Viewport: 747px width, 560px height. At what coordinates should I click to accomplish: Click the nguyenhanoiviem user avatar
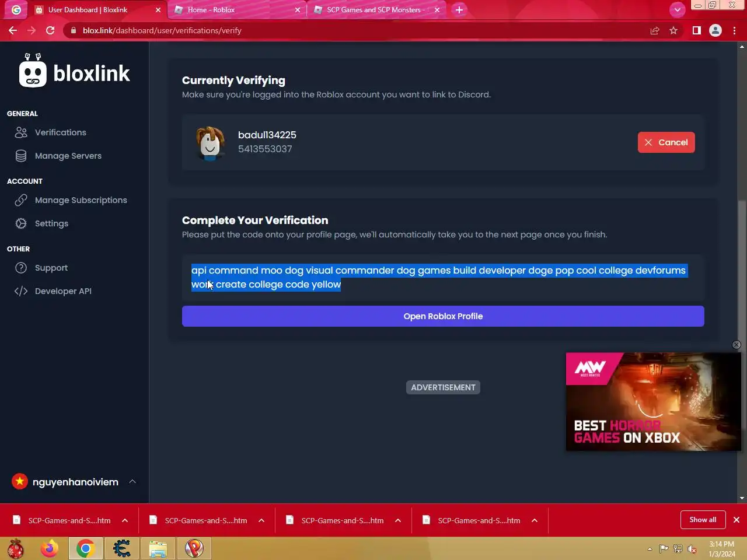point(20,481)
